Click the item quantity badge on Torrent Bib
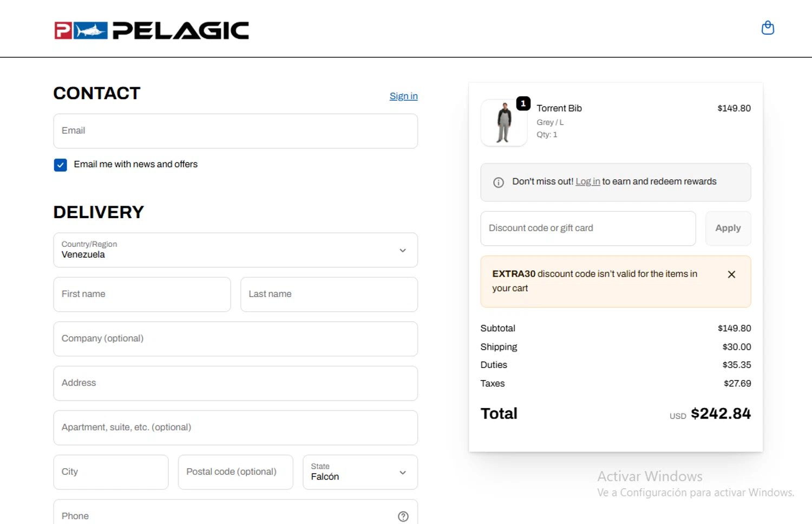 click(x=523, y=103)
